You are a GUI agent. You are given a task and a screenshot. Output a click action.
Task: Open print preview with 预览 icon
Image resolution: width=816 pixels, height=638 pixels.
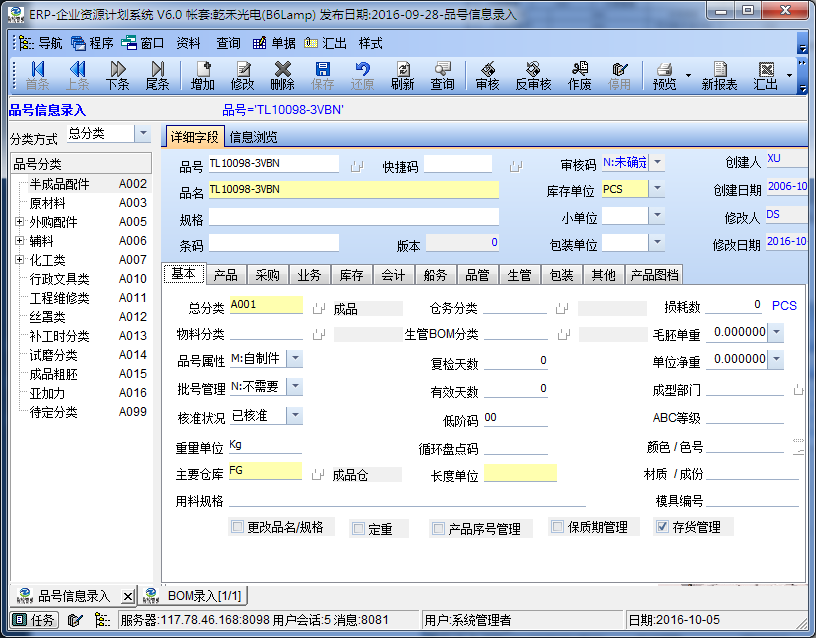(665, 75)
